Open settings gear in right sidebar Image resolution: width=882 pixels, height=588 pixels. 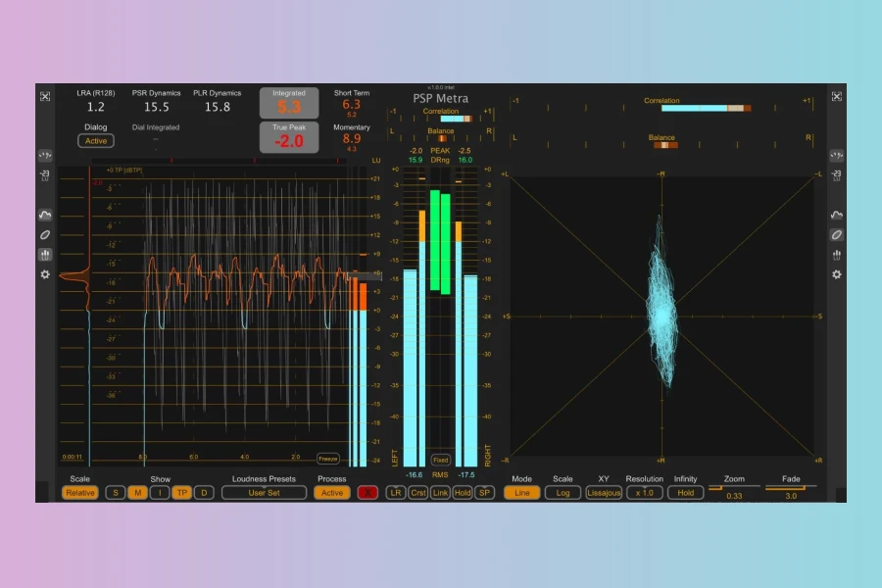pos(836,274)
